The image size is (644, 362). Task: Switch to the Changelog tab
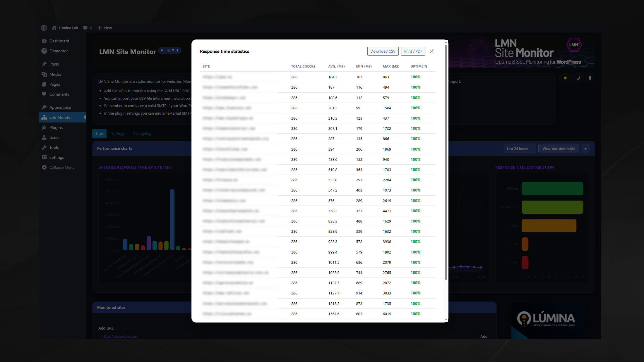pyautogui.click(x=142, y=133)
